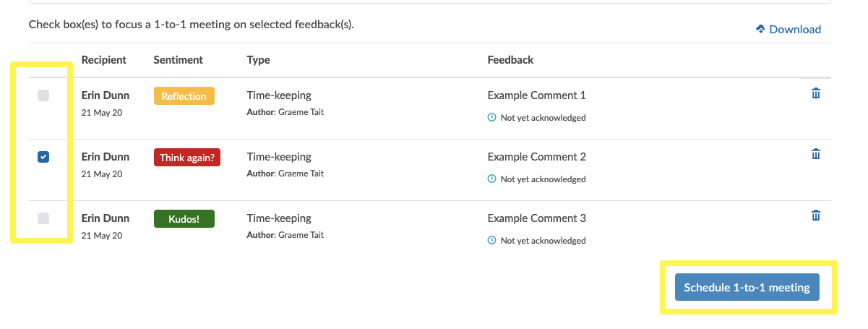Click the Schedule 1-to-1 meeting button
The image size is (868, 329).
click(747, 287)
